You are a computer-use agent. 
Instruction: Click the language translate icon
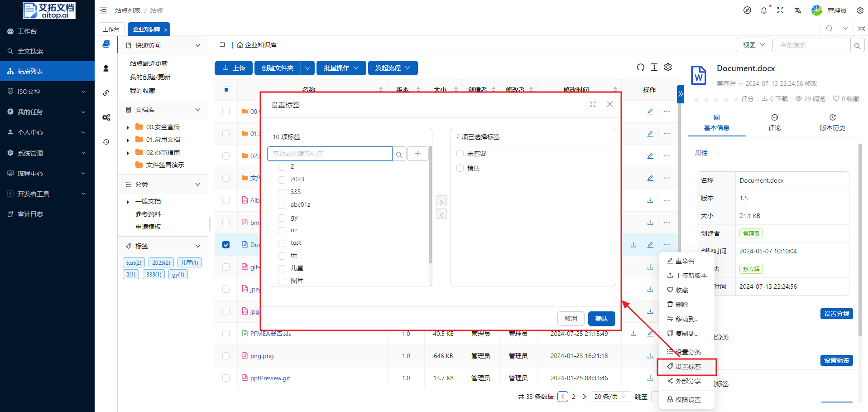(x=797, y=10)
